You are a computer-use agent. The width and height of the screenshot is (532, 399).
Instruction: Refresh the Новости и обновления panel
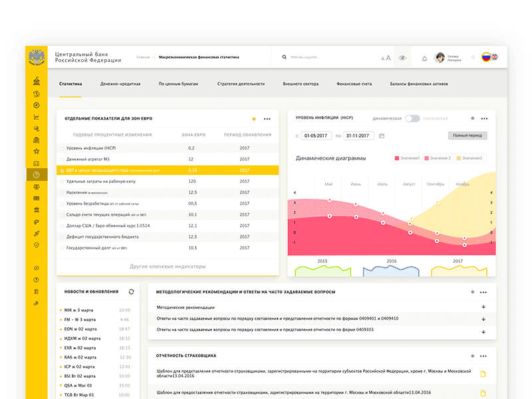pyautogui.click(x=131, y=292)
